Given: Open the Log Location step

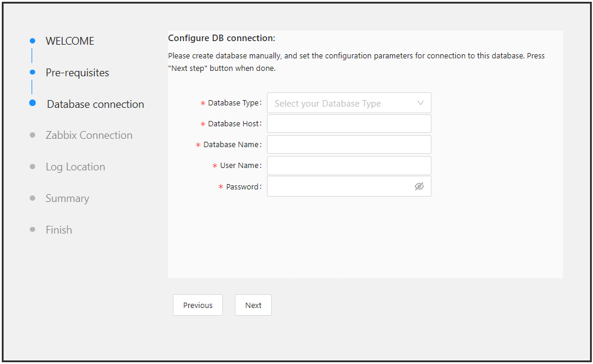Looking at the screenshot, I should (75, 167).
